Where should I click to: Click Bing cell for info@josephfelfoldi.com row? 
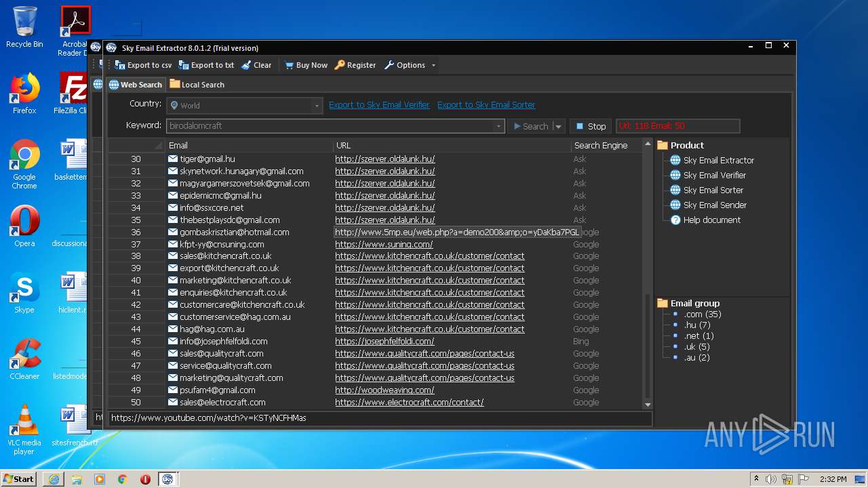pyautogui.click(x=581, y=342)
